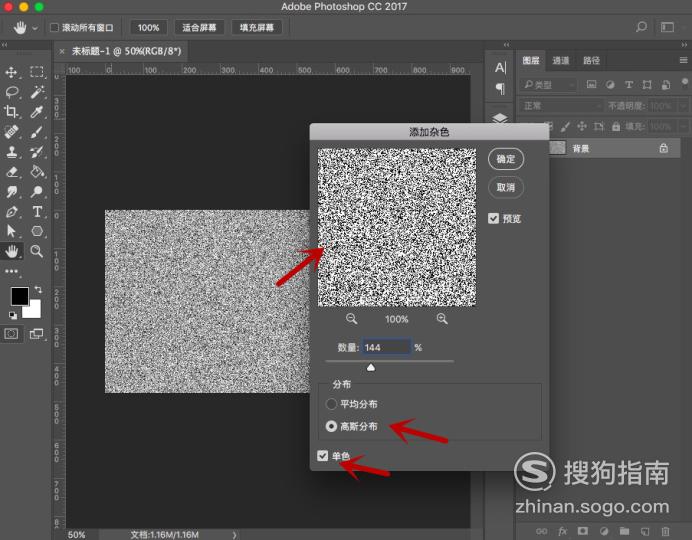
Task: Open the Character panel icon
Action: pos(500,68)
